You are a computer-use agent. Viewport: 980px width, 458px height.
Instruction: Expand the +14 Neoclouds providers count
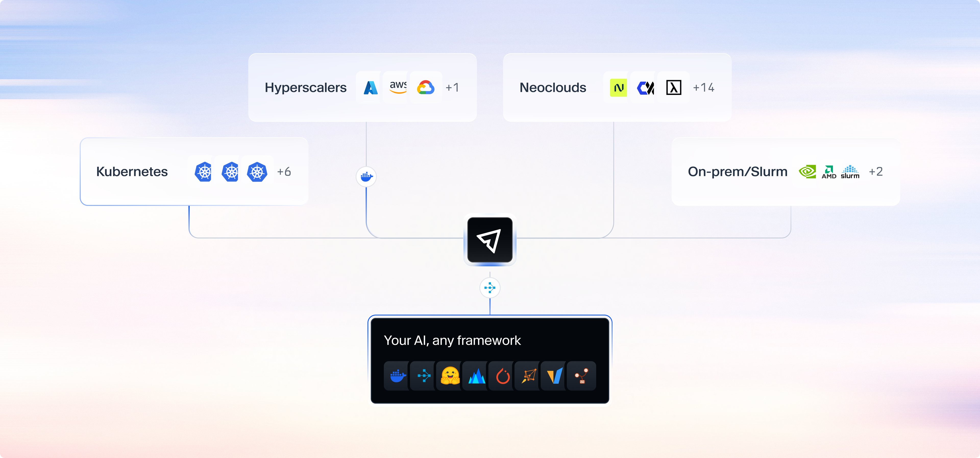703,88
